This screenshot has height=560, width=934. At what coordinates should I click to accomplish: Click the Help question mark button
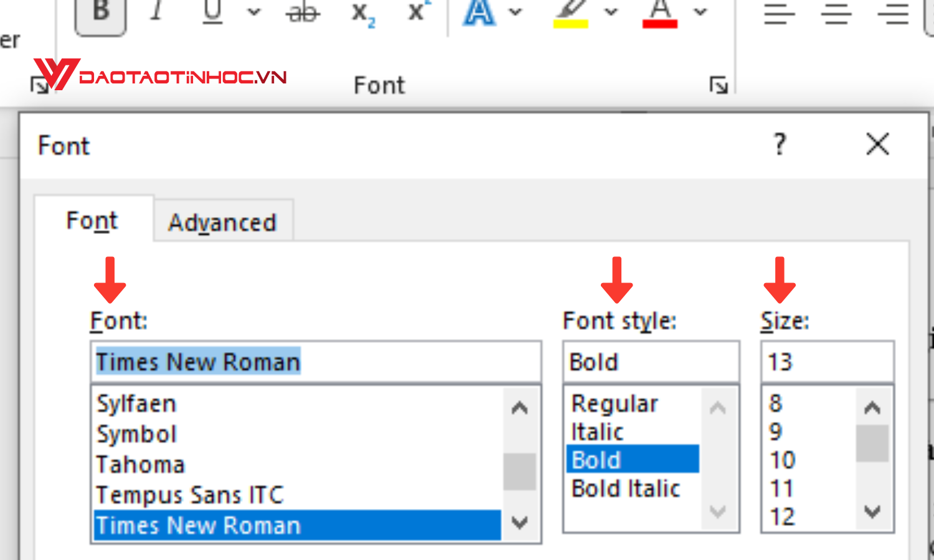[780, 145]
